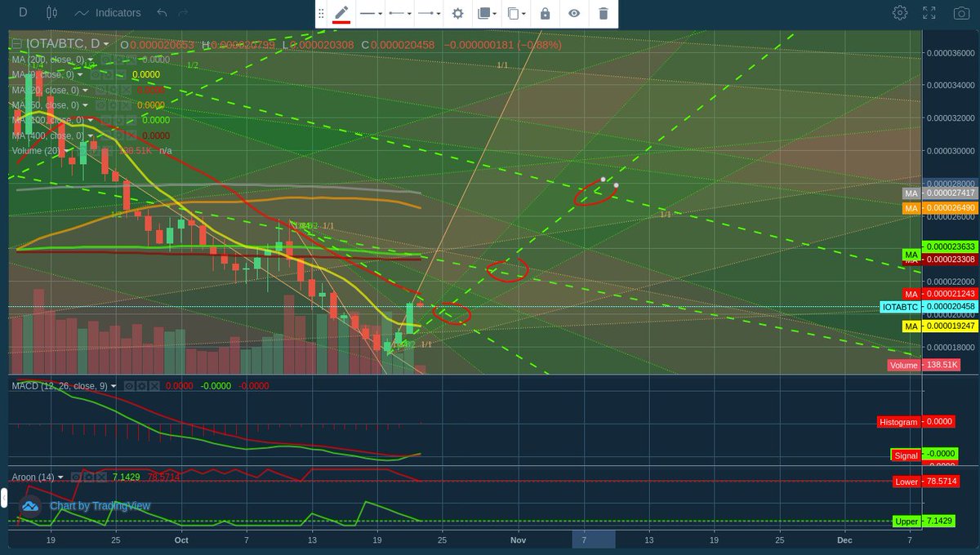The height and width of the screenshot is (555, 980).
Task: Open the line style dropdown
Action: (372, 13)
